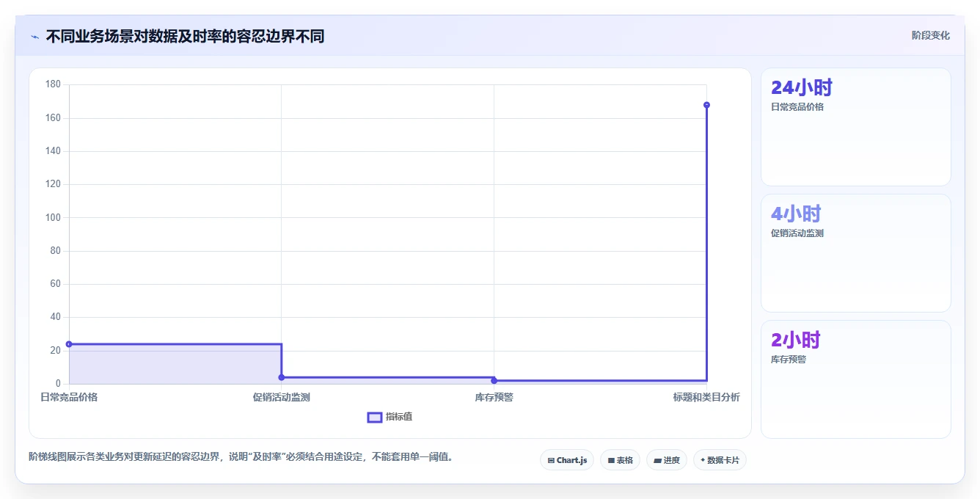Click the description text starting 阶梯线图展示

[241, 456]
